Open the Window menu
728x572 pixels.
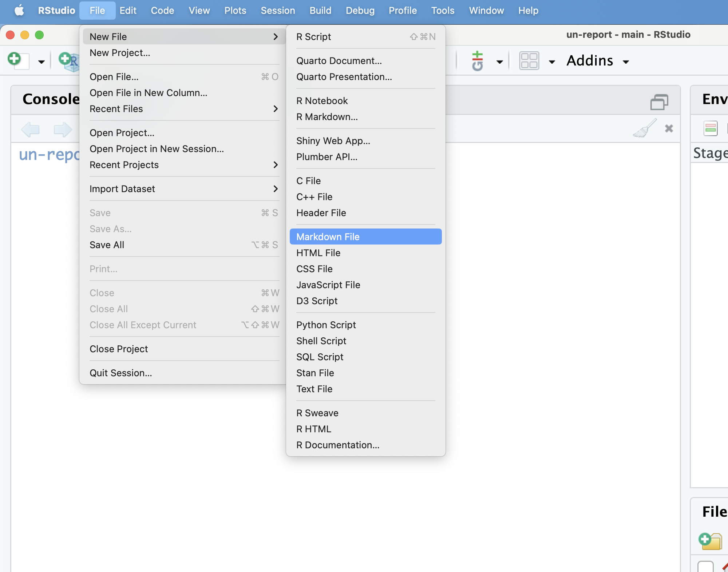[486, 11]
